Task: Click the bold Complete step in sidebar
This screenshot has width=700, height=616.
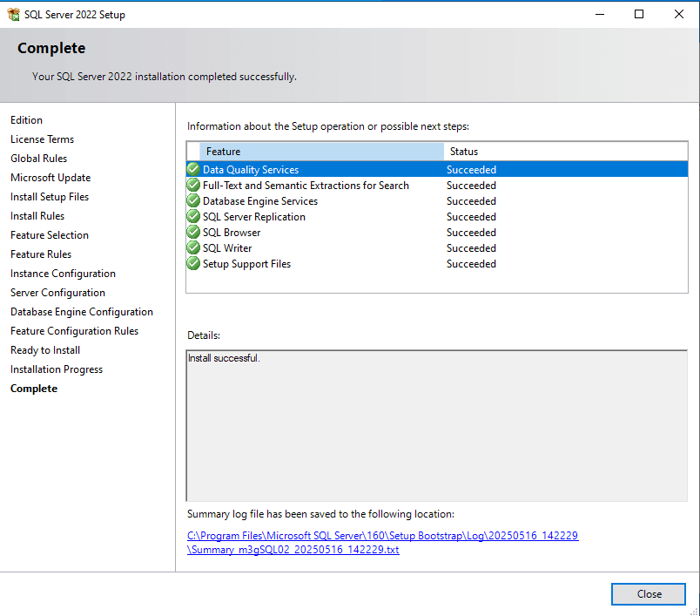Action: [x=34, y=389]
